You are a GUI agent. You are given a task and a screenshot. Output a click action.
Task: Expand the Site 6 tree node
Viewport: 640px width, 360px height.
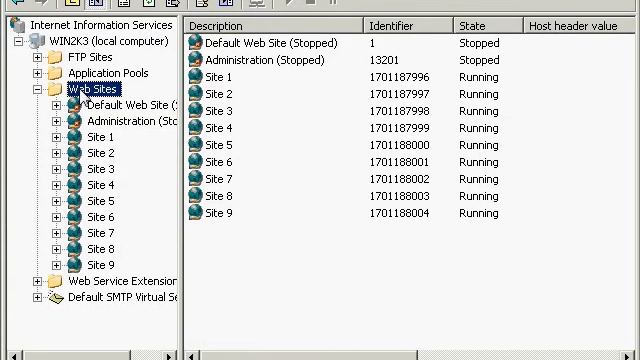56,217
